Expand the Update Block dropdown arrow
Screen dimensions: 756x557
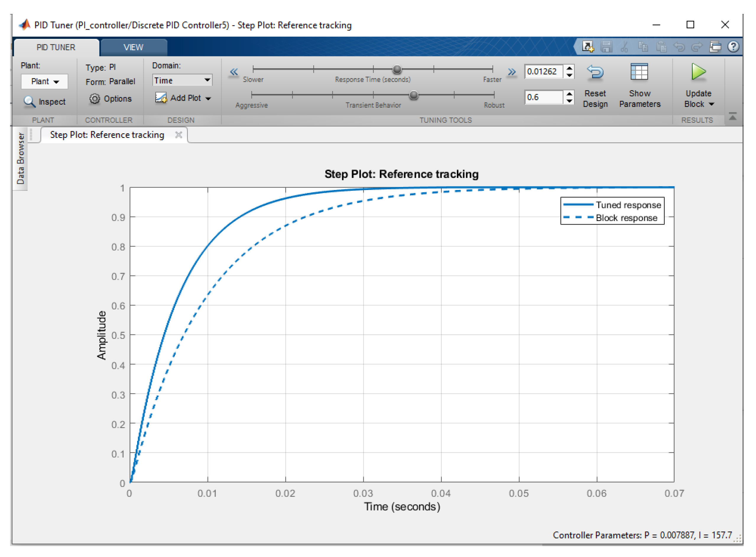click(711, 104)
